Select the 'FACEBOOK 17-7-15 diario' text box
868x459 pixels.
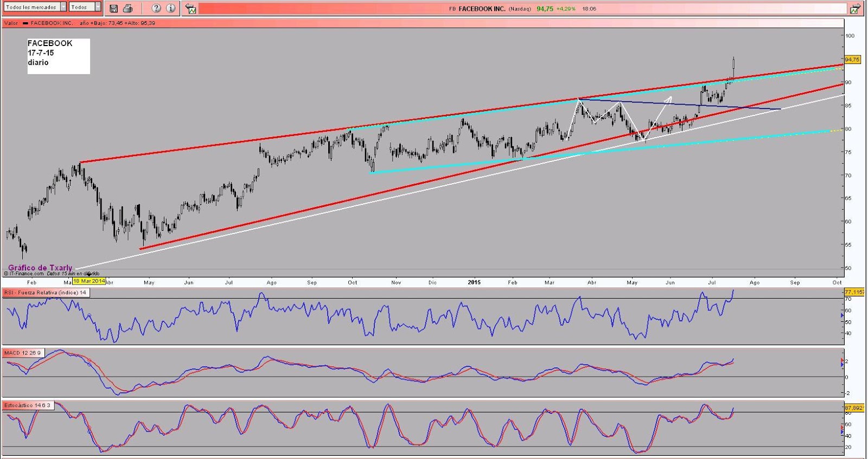click(x=59, y=56)
